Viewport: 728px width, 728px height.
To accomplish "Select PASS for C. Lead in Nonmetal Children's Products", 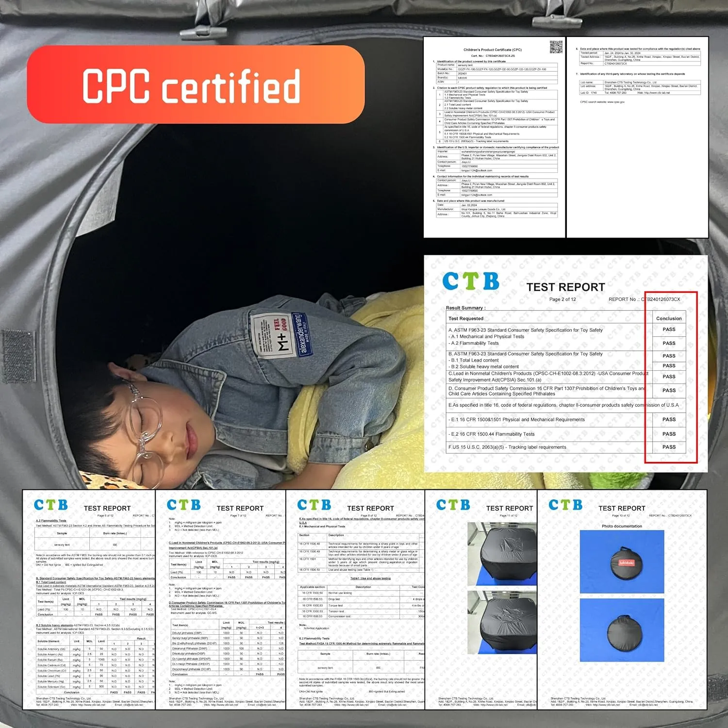I will [669, 377].
